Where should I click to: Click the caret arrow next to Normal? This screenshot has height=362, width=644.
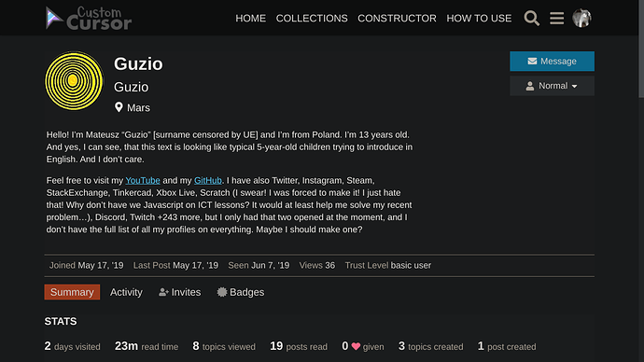pos(574,86)
